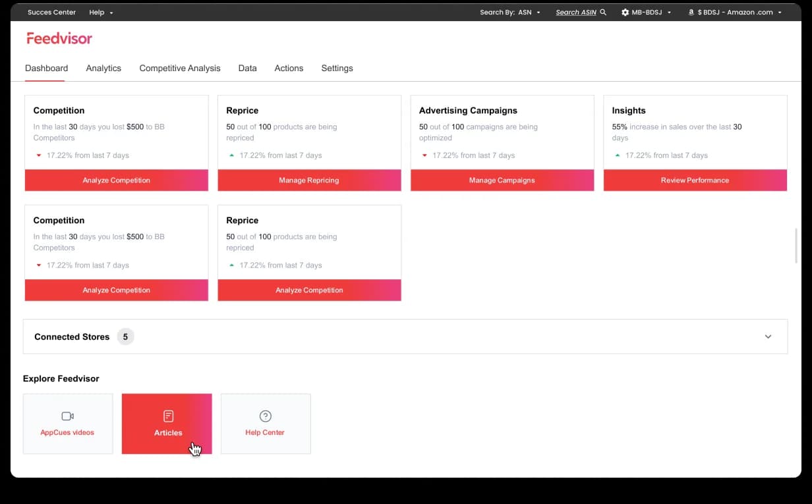This screenshot has height=504, width=812.
Task: Open the Competitive Analysis tab
Action: pyautogui.click(x=180, y=69)
